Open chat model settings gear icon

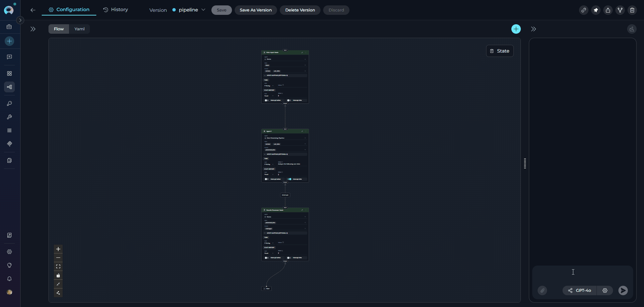(605, 290)
